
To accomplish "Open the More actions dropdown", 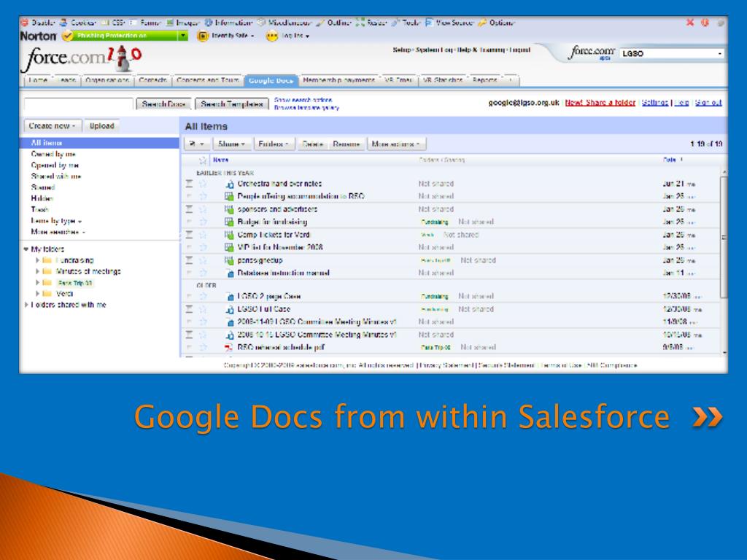I will [x=396, y=144].
